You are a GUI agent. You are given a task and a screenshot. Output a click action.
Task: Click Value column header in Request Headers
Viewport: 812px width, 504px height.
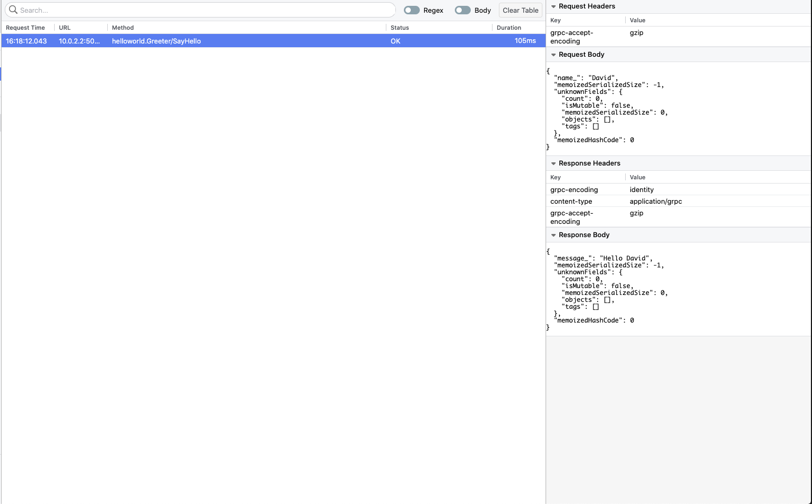tap(637, 20)
